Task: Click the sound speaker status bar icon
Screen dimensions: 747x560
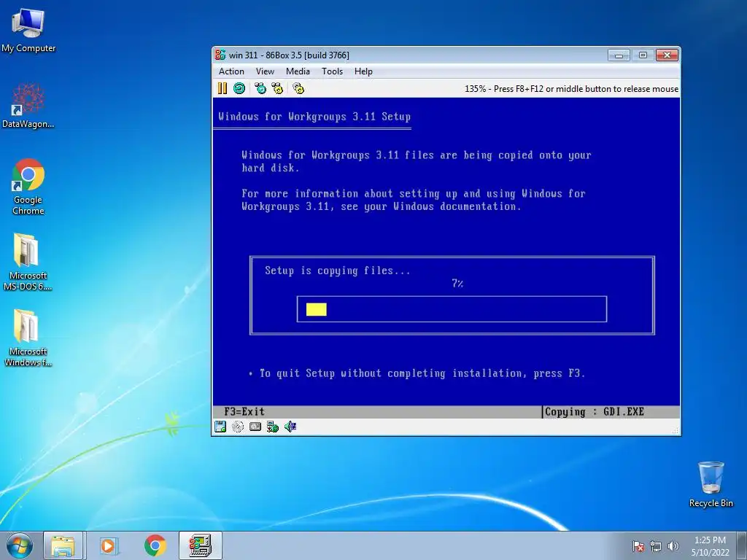Action: pos(290,427)
